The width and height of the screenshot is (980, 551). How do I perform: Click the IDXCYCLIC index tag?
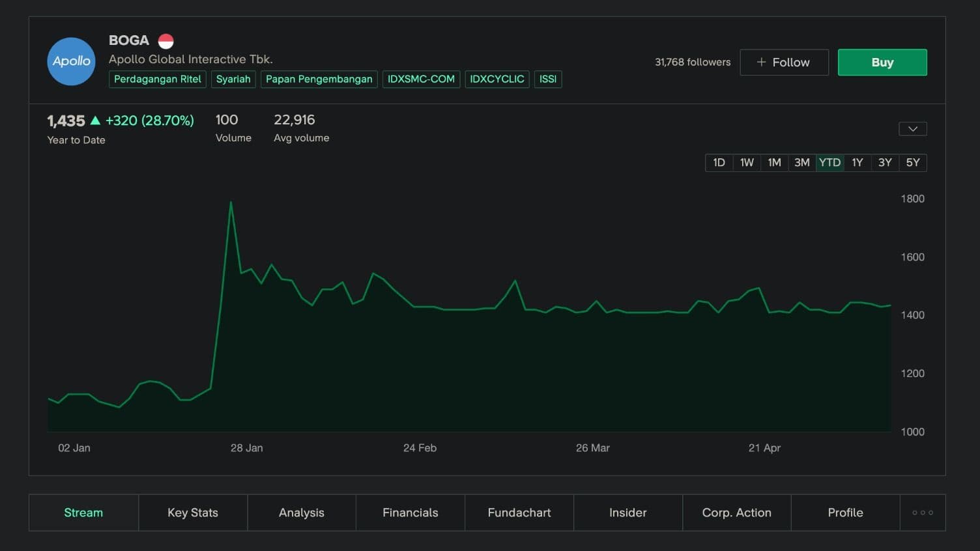click(497, 79)
